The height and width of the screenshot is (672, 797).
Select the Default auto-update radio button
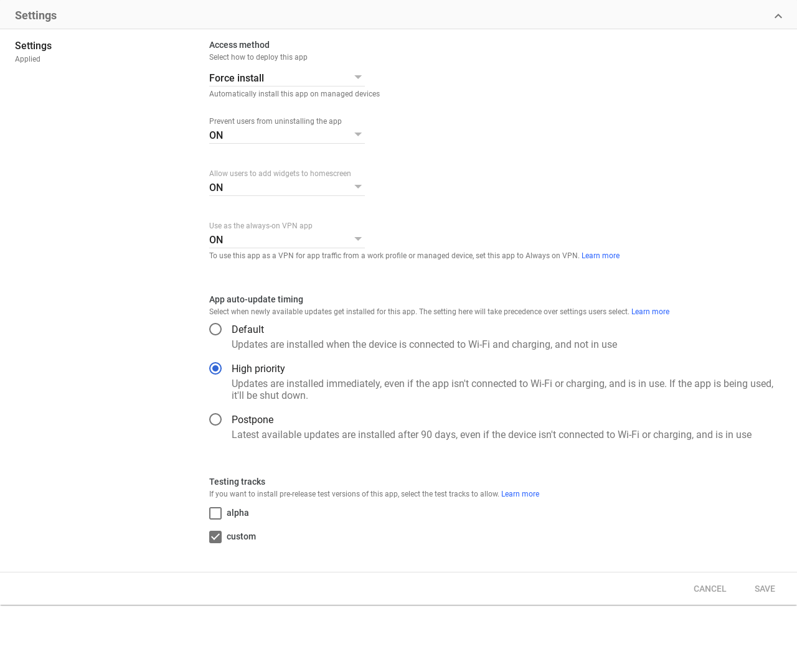click(x=215, y=329)
